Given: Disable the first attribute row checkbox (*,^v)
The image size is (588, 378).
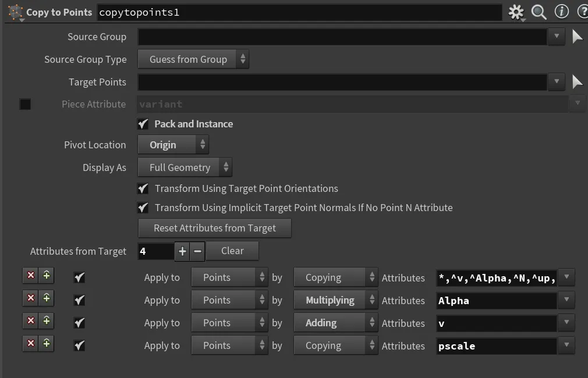Looking at the screenshot, I should [79, 277].
